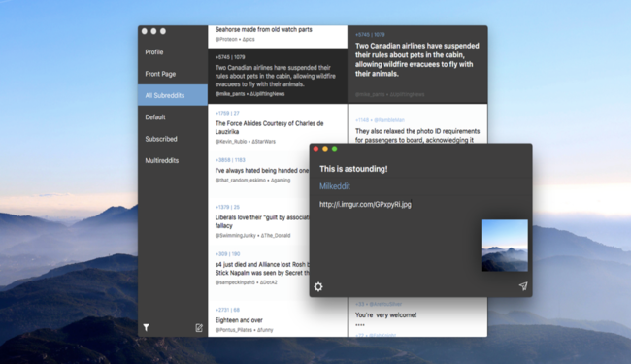Click the filter funnel icon in sidebar
This screenshot has width=631, height=364.
(146, 327)
